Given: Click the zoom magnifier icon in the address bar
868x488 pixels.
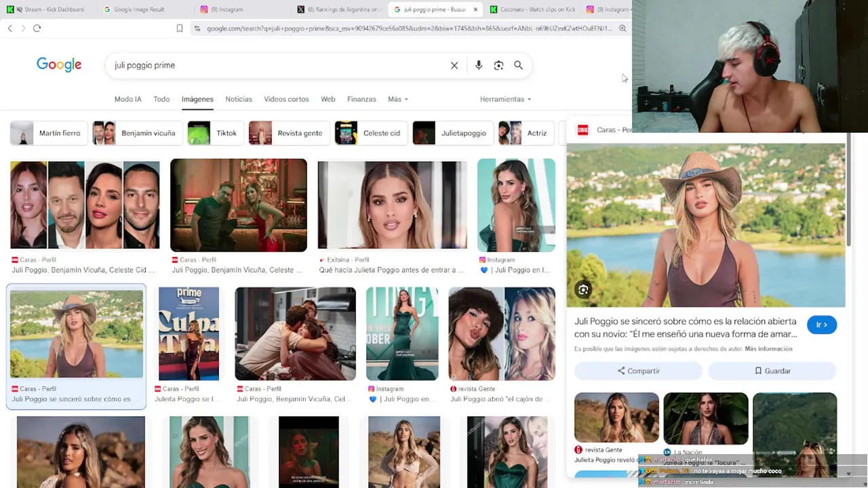Looking at the screenshot, I should pos(623,28).
